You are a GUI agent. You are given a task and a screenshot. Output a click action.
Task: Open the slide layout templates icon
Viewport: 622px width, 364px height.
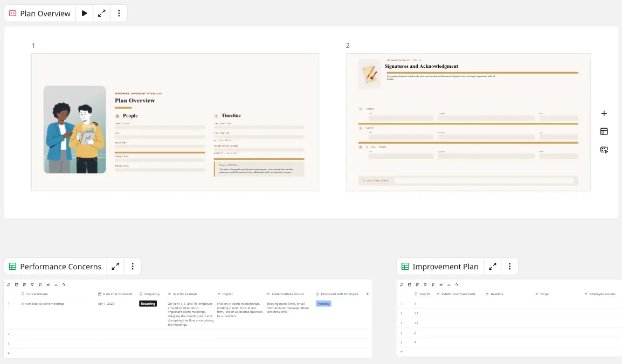(x=604, y=132)
